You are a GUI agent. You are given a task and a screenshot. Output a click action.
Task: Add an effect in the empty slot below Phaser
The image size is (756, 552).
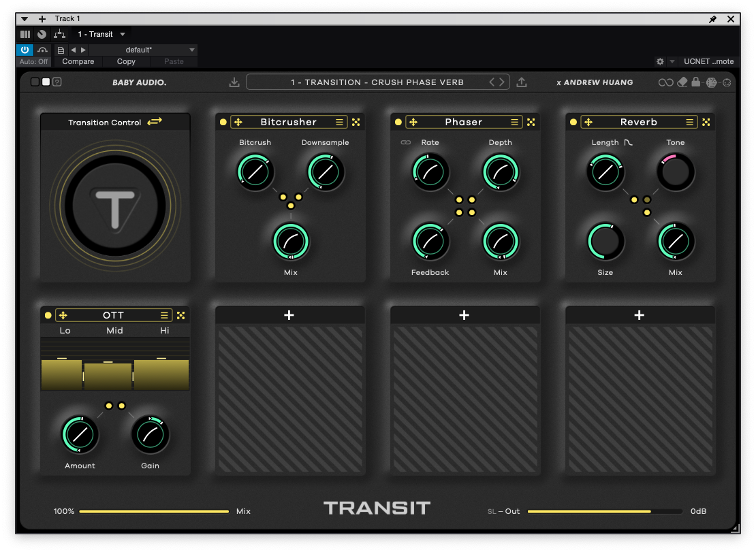(x=464, y=316)
